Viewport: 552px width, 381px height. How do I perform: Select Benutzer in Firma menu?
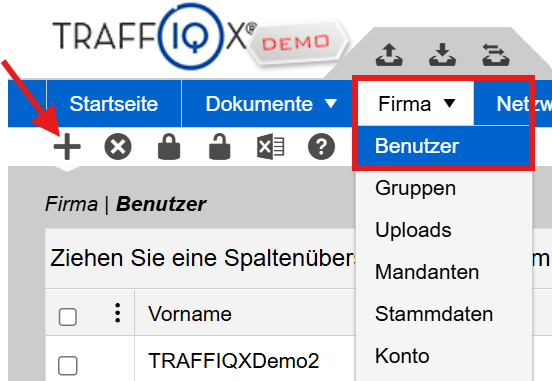(x=444, y=146)
